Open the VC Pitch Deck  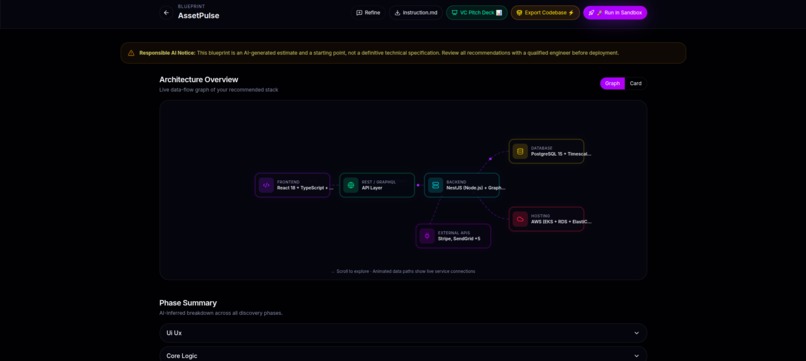pos(477,13)
